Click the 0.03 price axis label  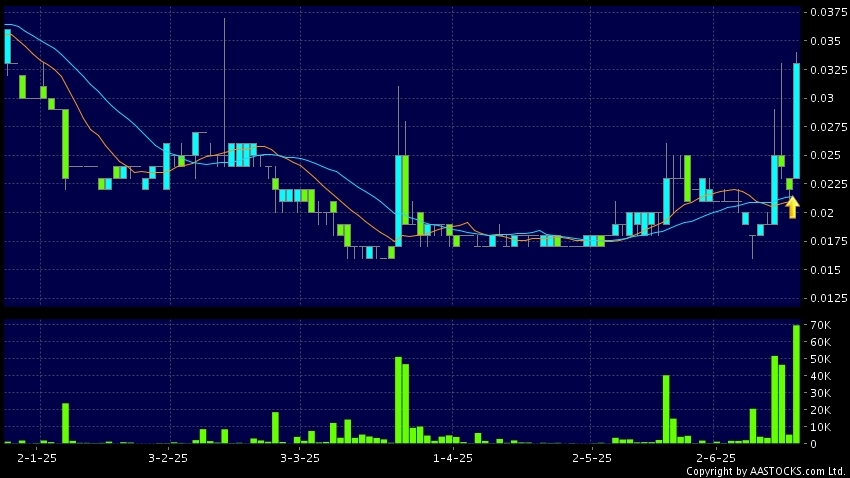coord(822,98)
